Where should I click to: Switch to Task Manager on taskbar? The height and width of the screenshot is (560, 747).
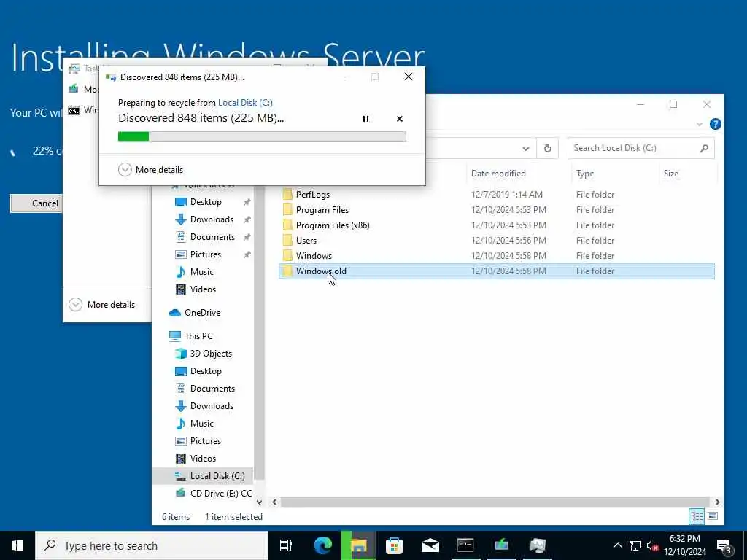[x=538, y=545]
